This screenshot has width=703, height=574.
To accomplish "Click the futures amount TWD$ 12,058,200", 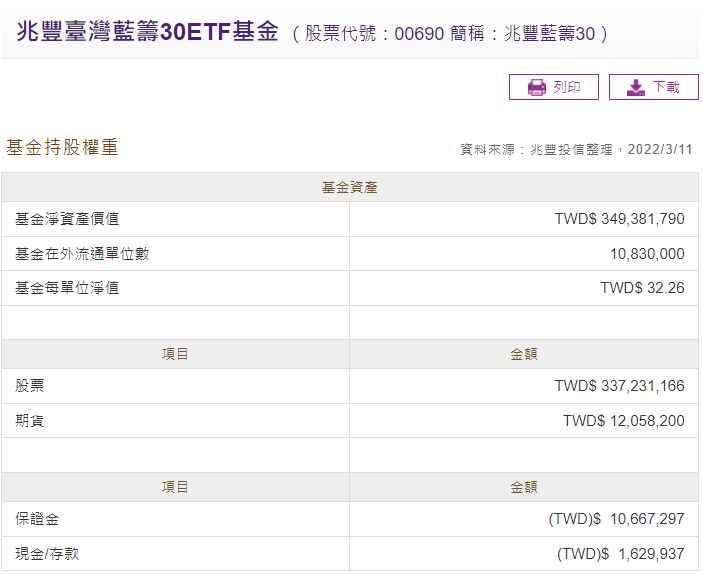I will [624, 421].
